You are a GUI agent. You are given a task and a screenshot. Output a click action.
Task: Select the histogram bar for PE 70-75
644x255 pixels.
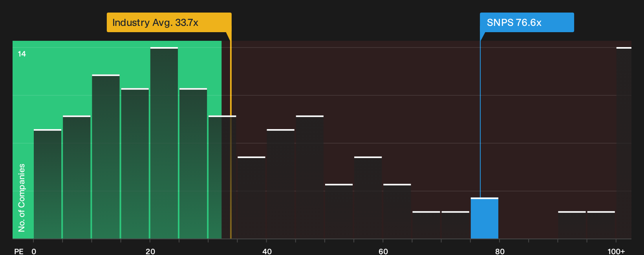[x=456, y=225]
